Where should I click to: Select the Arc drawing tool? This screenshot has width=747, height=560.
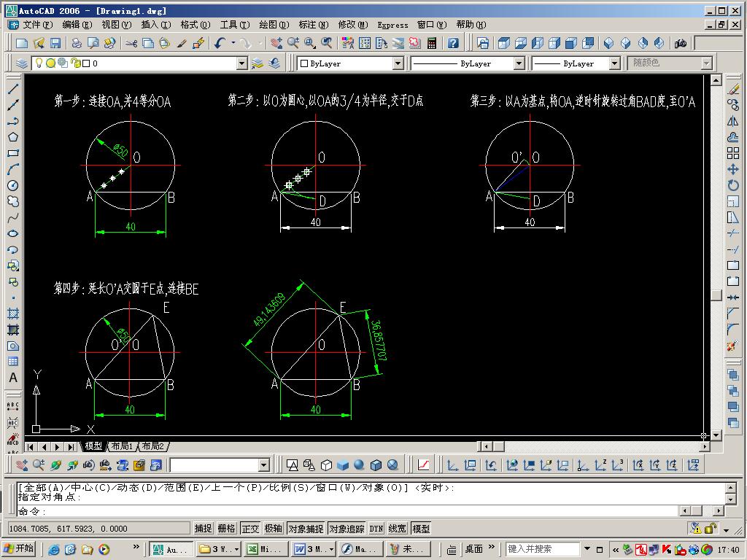[13, 169]
